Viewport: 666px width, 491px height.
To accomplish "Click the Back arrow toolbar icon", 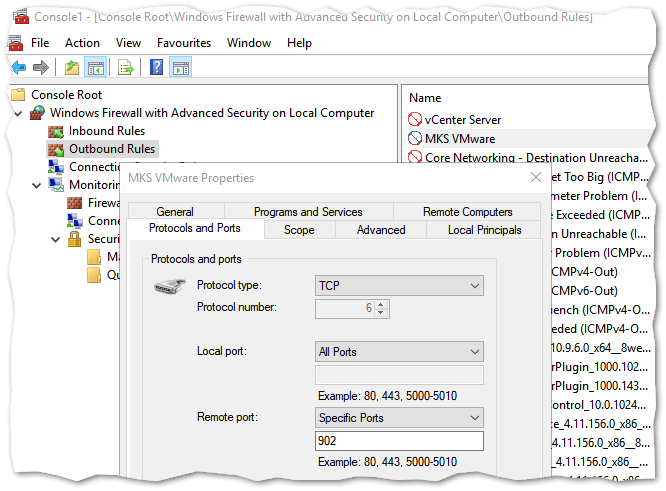I will click(19, 68).
